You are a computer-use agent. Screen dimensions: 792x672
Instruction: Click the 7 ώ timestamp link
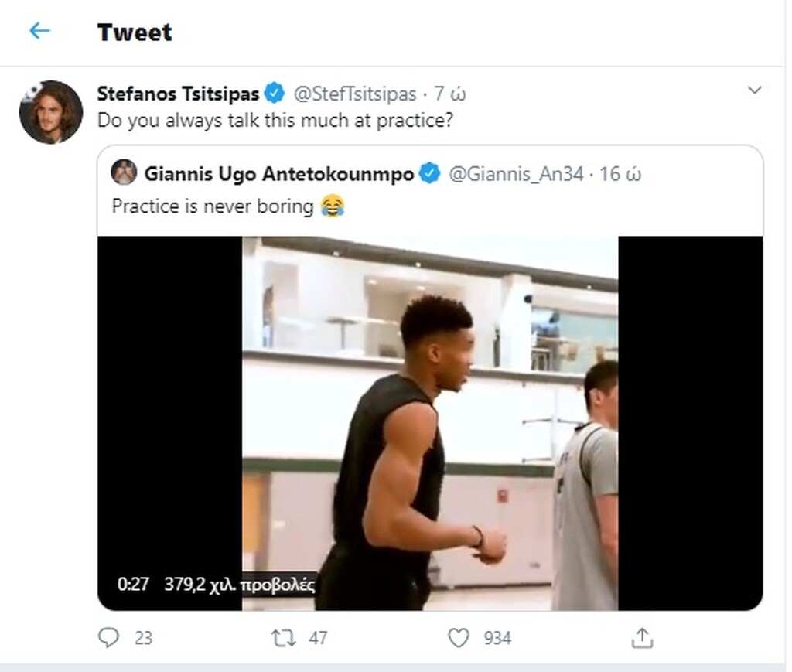coord(450,94)
